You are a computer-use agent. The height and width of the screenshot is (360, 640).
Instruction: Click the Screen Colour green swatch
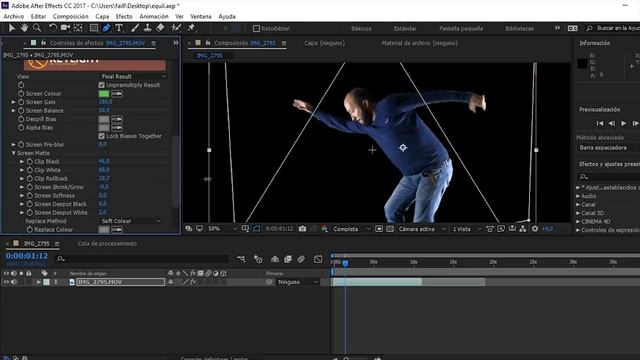104,94
